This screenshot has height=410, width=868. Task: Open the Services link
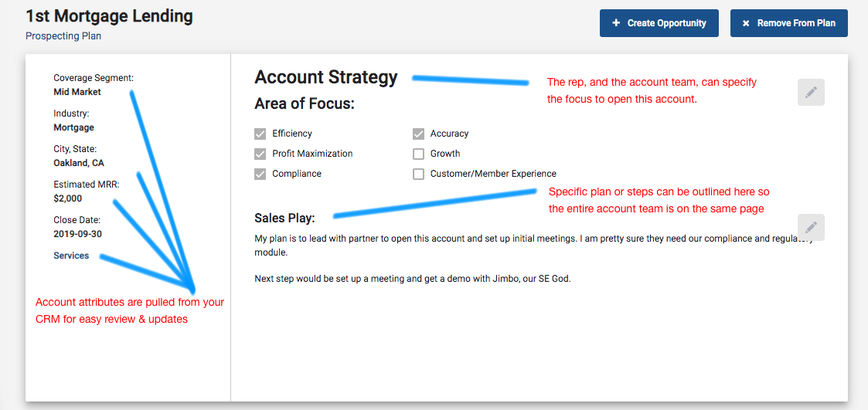click(x=71, y=256)
